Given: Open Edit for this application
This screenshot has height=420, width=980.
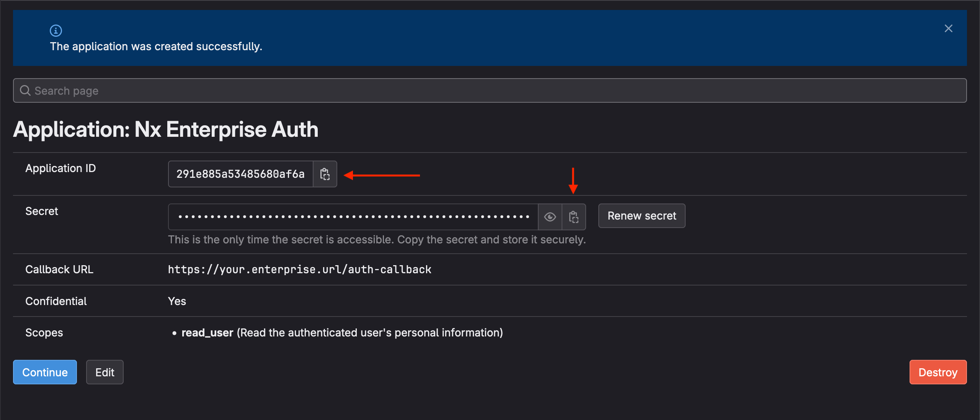Looking at the screenshot, I should (105, 372).
